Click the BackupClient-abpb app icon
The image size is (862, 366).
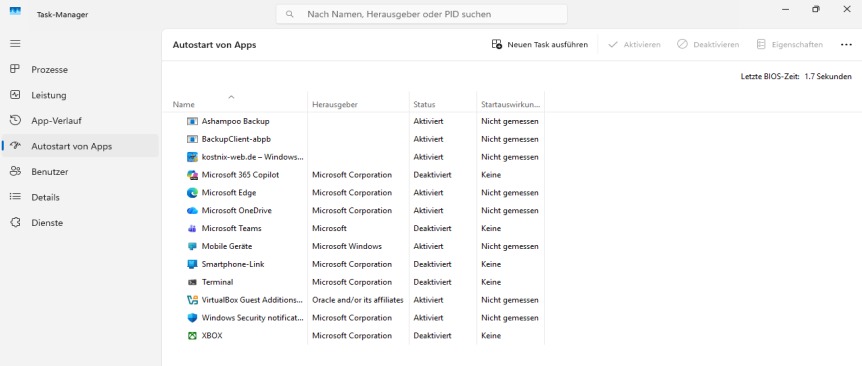tap(192, 139)
